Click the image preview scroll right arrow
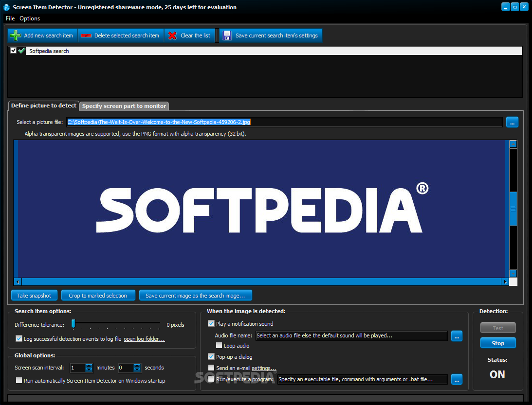Image resolution: width=532 pixels, height=405 pixels. tap(505, 282)
